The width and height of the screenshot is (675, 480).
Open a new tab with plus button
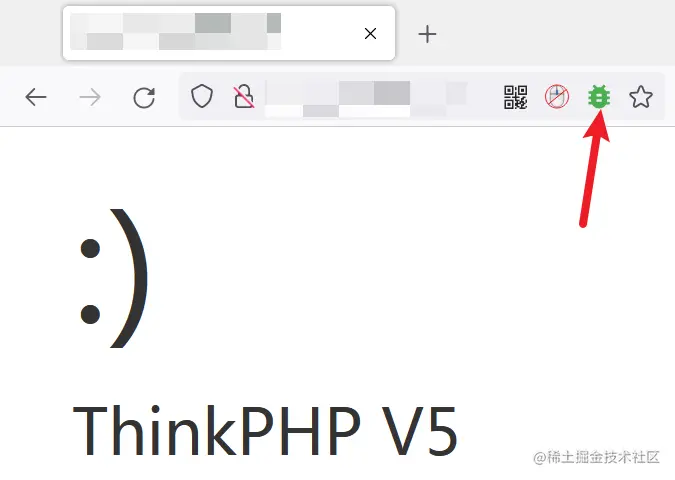click(427, 34)
